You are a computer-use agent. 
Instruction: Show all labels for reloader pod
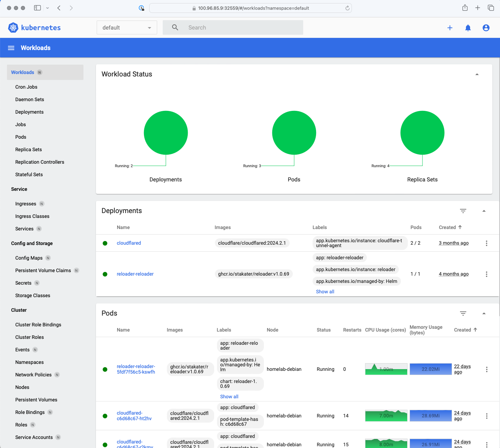click(229, 397)
